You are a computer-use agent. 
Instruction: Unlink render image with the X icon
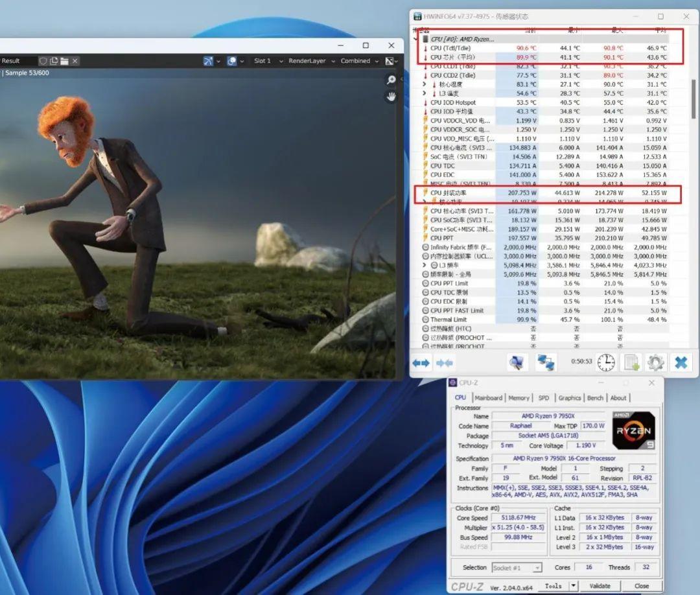75,61
